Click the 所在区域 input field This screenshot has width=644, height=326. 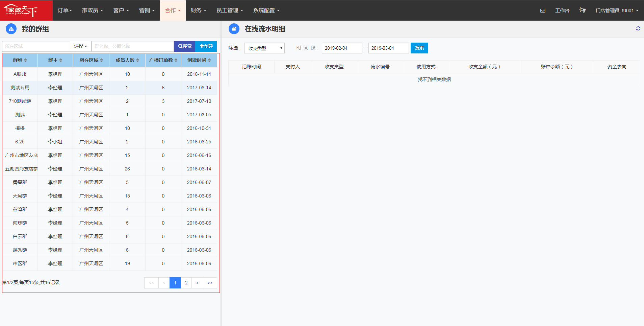point(36,46)
